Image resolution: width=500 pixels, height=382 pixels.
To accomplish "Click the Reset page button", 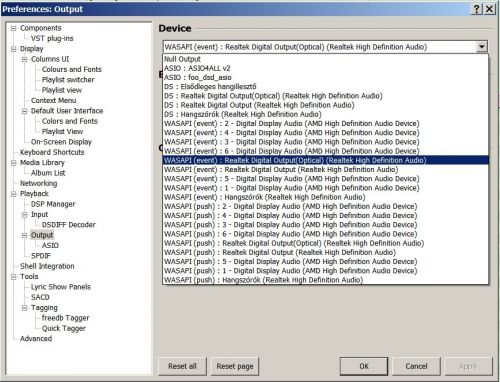I will 235,366.
